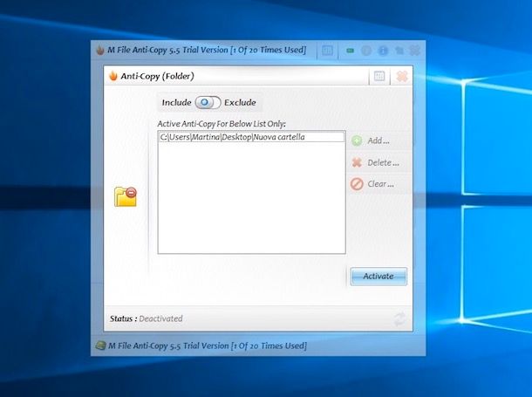The image size is (532, 397).
Task: Click the Add... button
Action: click(x=379, y=140)
